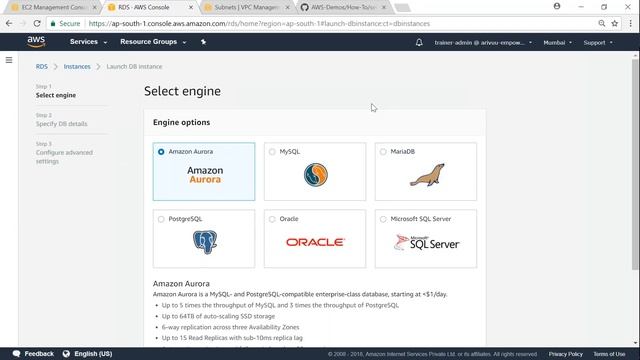This screenshot has width=640, height=360.
Task: Open the notifications bell icon
Action: (x=419, y=42)
